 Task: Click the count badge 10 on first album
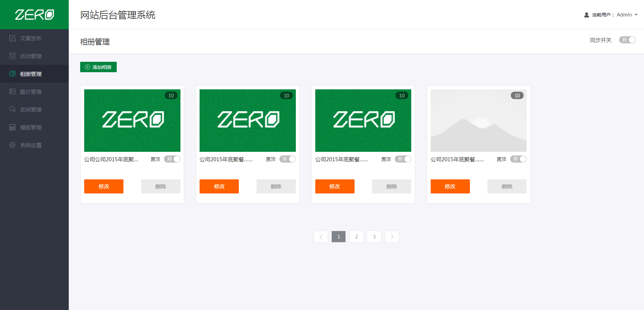171,95
